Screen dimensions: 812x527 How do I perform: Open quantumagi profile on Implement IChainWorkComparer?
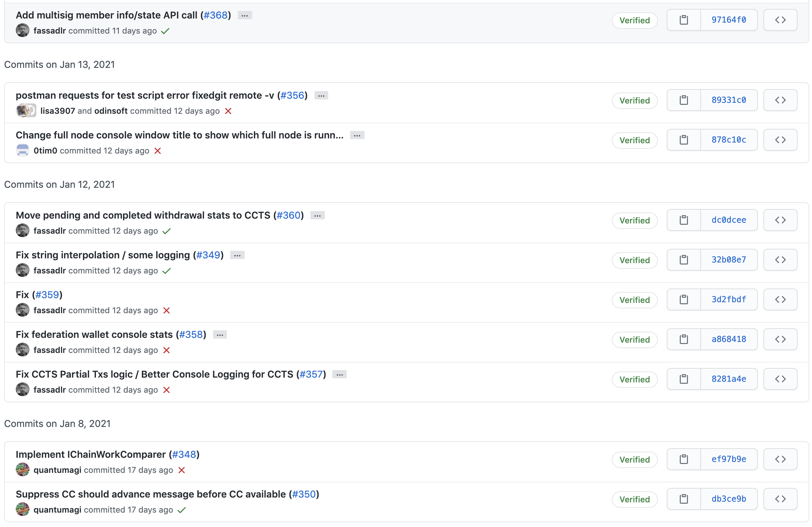click(x=57, y=470)
